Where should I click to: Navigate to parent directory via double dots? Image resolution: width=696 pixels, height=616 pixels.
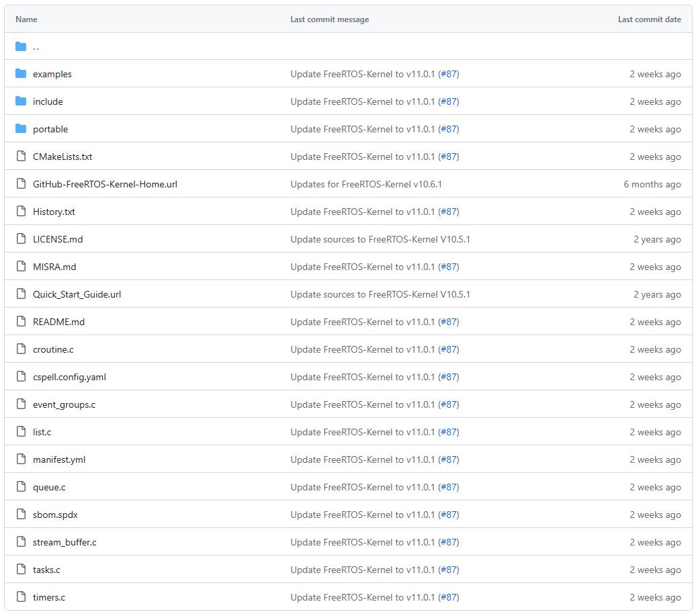(x=36, y=47)
